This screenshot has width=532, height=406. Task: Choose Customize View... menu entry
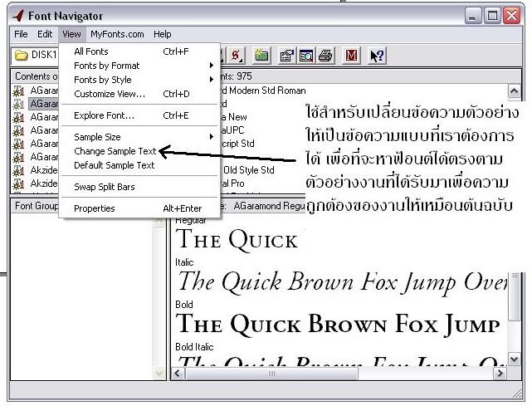click(x=139, y=94)
